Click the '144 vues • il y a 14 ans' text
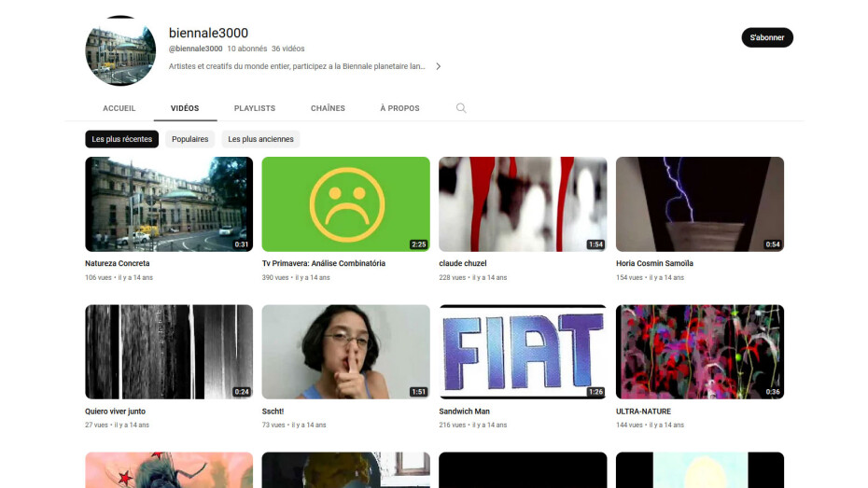 coord(650,425)
